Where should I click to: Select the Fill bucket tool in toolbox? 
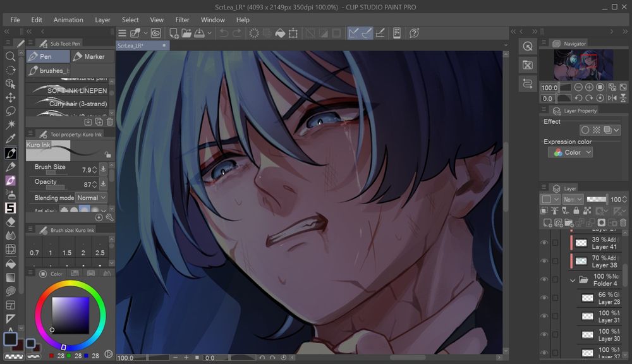(x=11, y=264)
